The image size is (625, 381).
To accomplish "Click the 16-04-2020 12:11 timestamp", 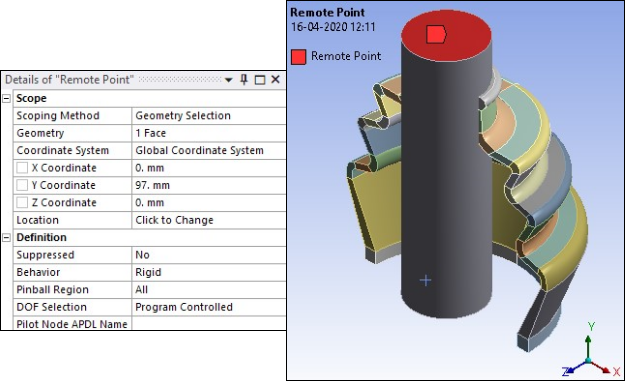I will coord(333,27).
